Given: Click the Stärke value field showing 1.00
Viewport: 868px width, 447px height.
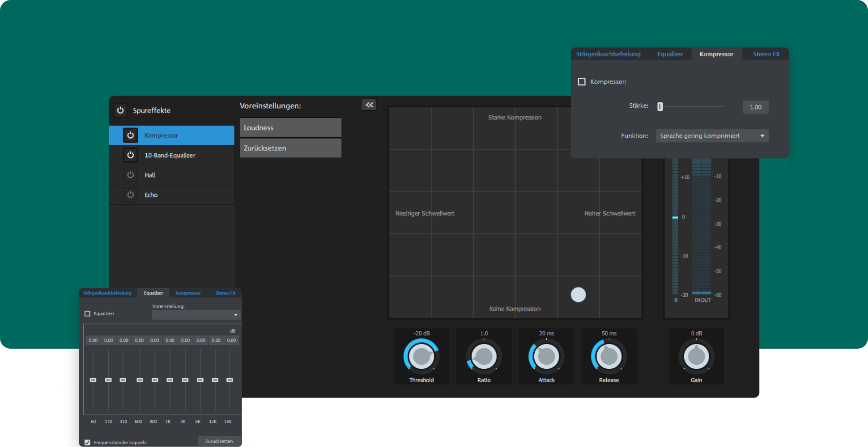Looking at the screenshot, I should coord(755,107).
